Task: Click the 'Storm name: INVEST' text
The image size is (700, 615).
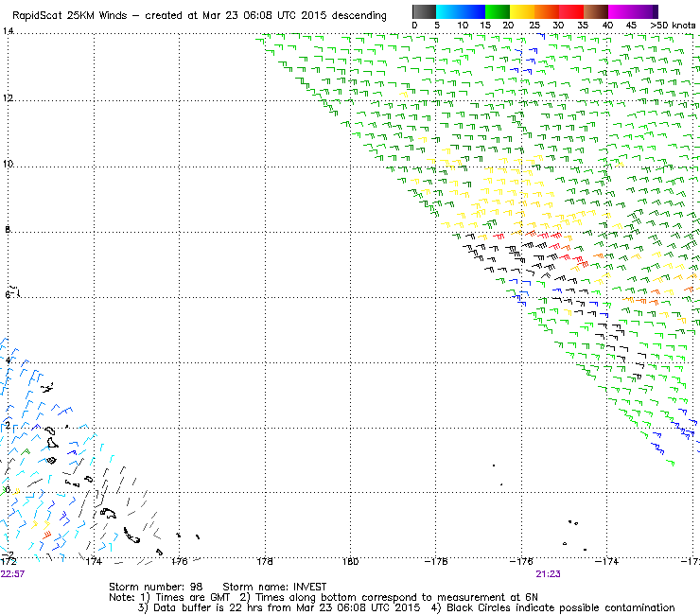Action: pyautogui.click(x=274, y=587)
